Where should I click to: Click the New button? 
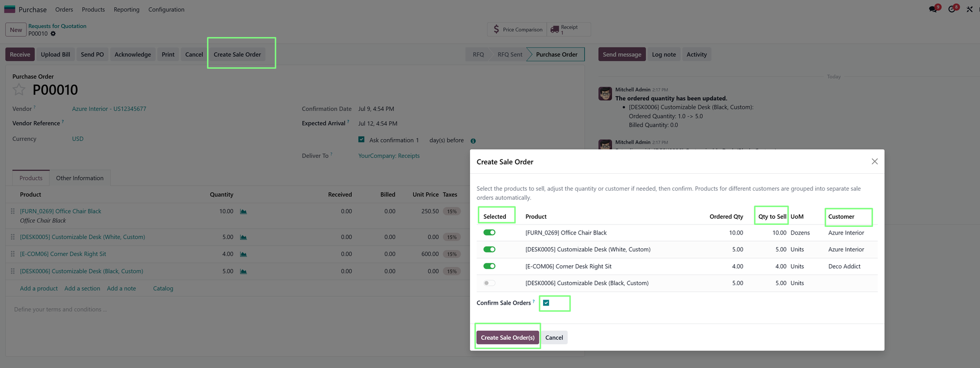(x=16, y=30)
